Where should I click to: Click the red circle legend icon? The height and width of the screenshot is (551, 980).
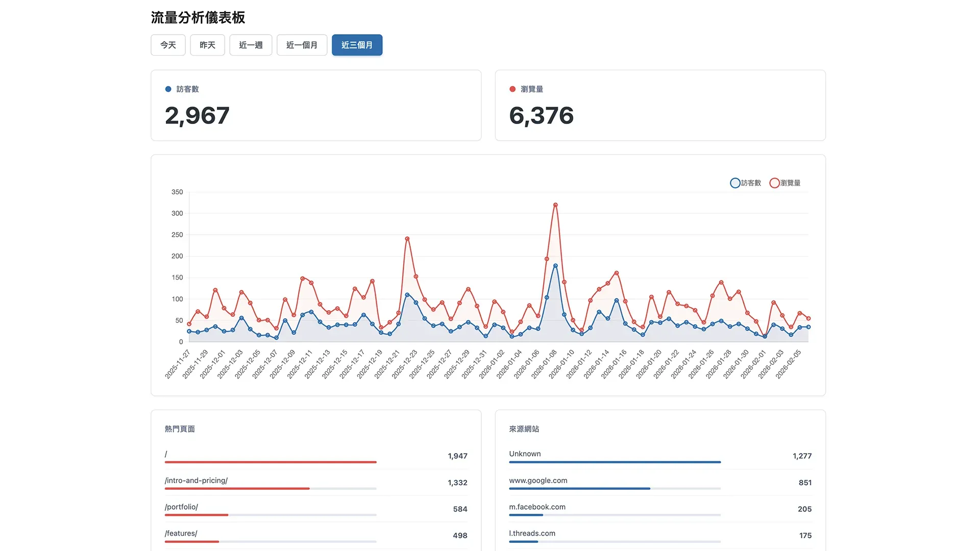(774, 183)
